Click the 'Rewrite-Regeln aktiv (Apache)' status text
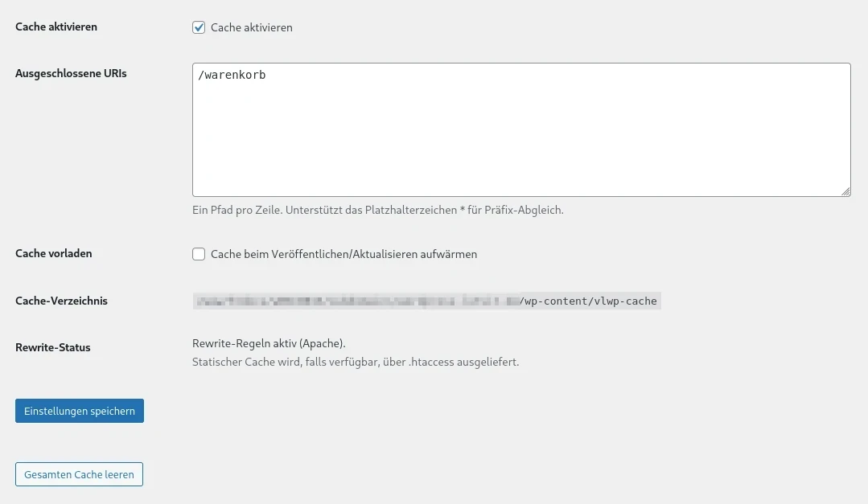The height and width of the screenshot is (504, 868). 268,342
